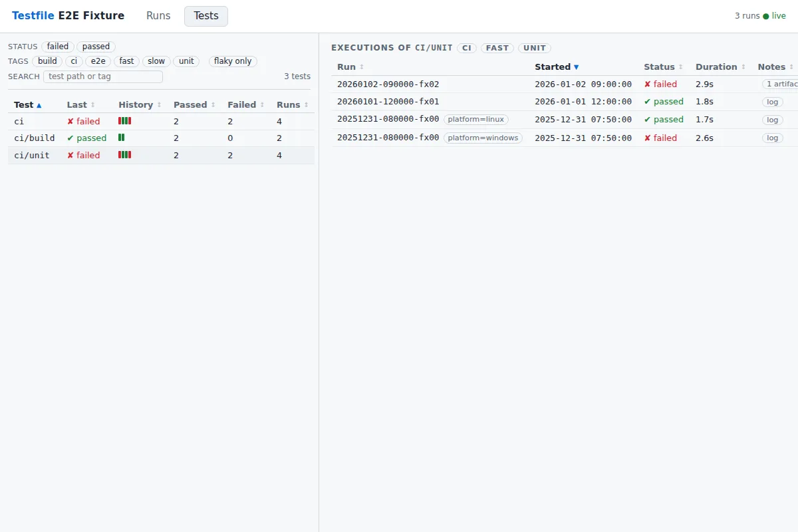
Task: Open log for run fx01
Action: [x=772, y=102]
